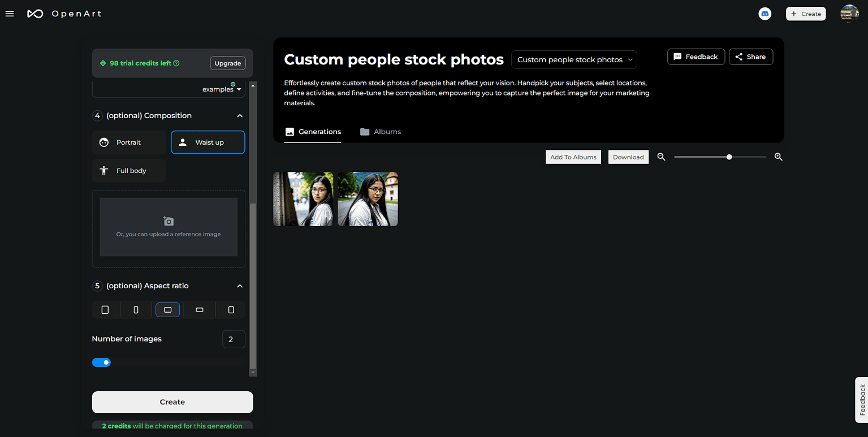
Task: Collapse the Aspect ratio section
Action: pos(240,286)
